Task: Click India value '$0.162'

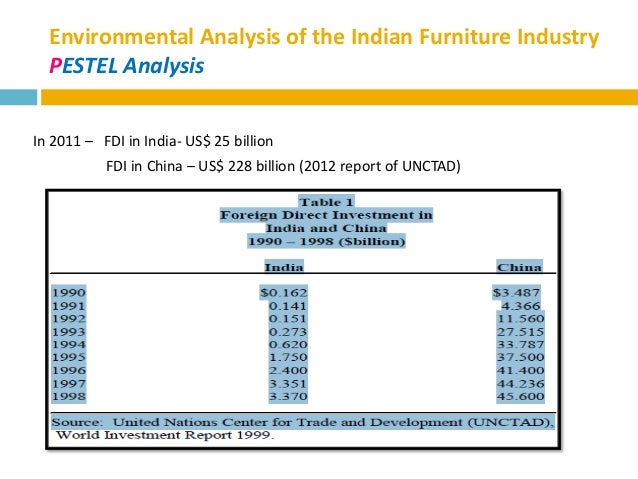Action: (284, 293)
